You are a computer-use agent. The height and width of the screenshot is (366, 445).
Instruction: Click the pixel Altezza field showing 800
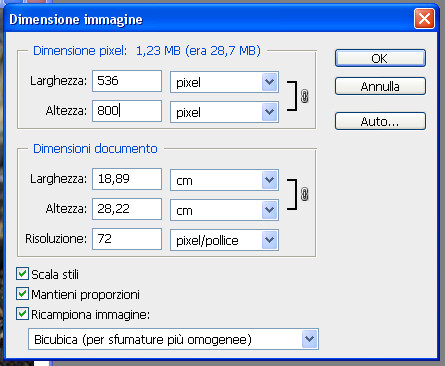127,111
